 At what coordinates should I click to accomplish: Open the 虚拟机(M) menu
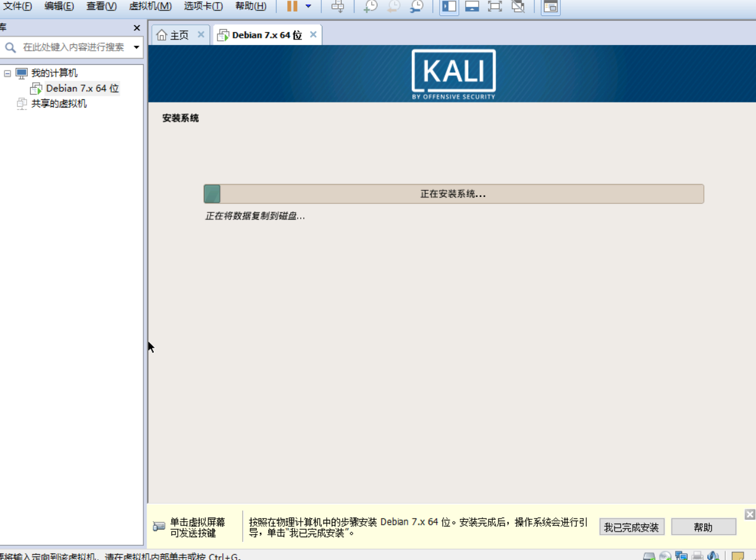point(150,6)
